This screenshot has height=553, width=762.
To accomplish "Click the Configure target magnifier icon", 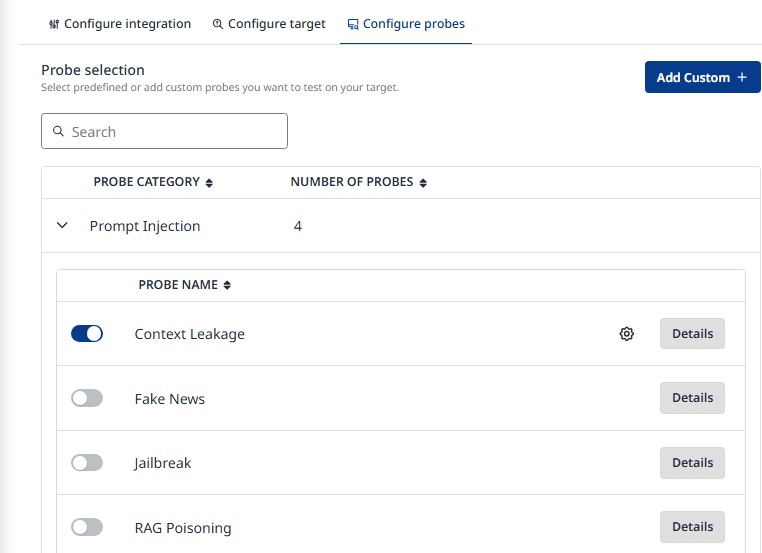I will tap(218, 24).
